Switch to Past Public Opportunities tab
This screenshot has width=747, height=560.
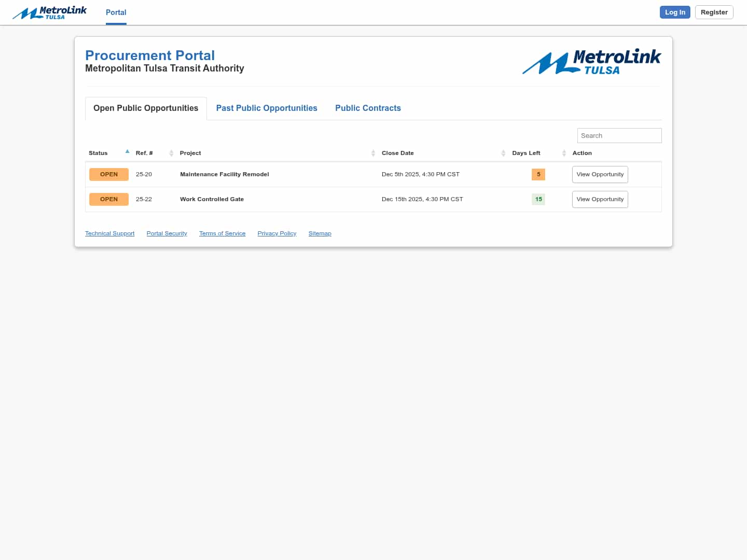267,108
